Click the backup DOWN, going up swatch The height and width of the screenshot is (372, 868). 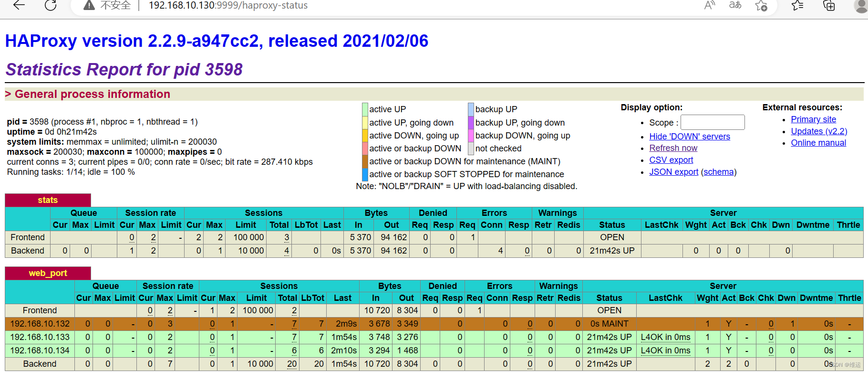[471, 136]
